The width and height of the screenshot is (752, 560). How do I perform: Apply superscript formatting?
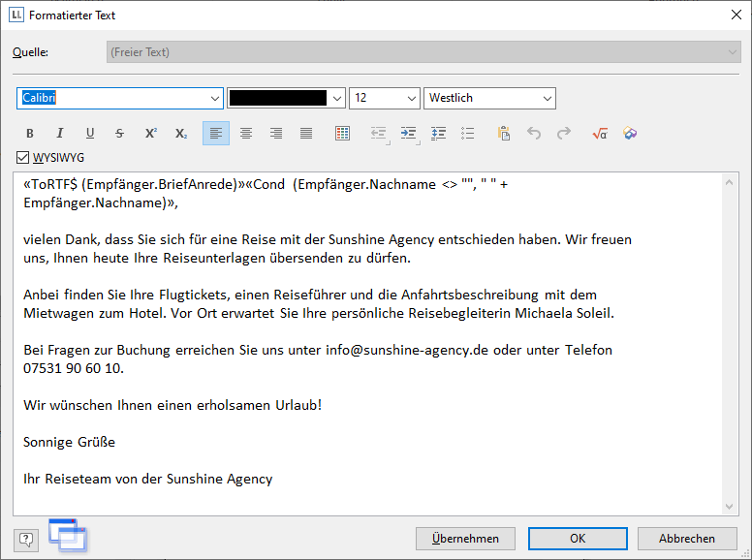tap(150, 134)
